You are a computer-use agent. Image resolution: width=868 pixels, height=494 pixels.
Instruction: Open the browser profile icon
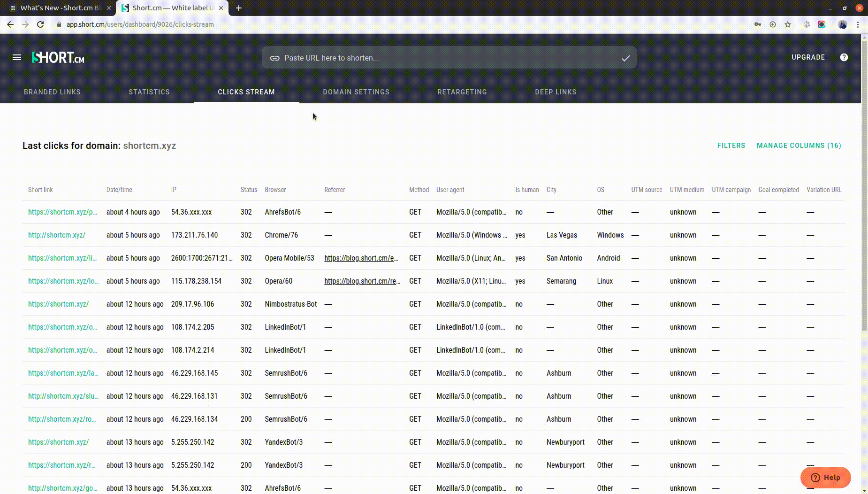click(842, 24)
